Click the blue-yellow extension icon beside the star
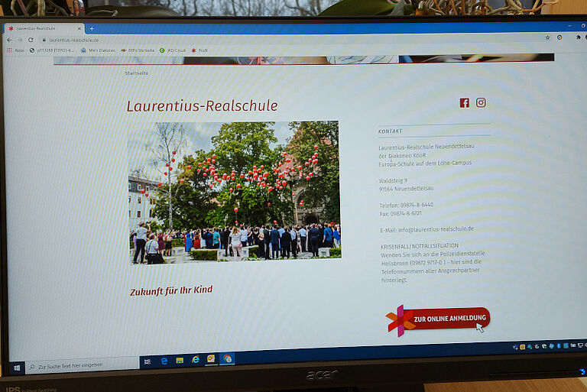Viewport: 587px width, 392px height. [559, 37]
